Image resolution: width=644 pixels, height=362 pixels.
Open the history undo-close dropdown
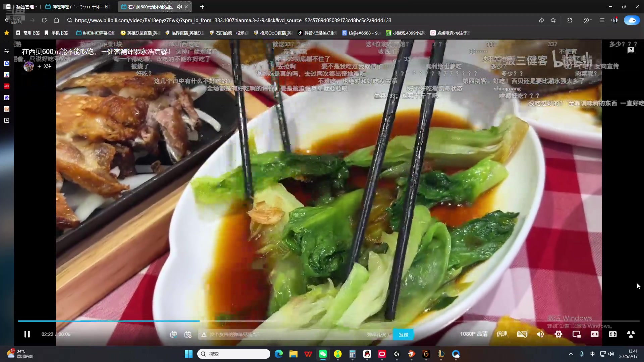click(x=587, y=20)
